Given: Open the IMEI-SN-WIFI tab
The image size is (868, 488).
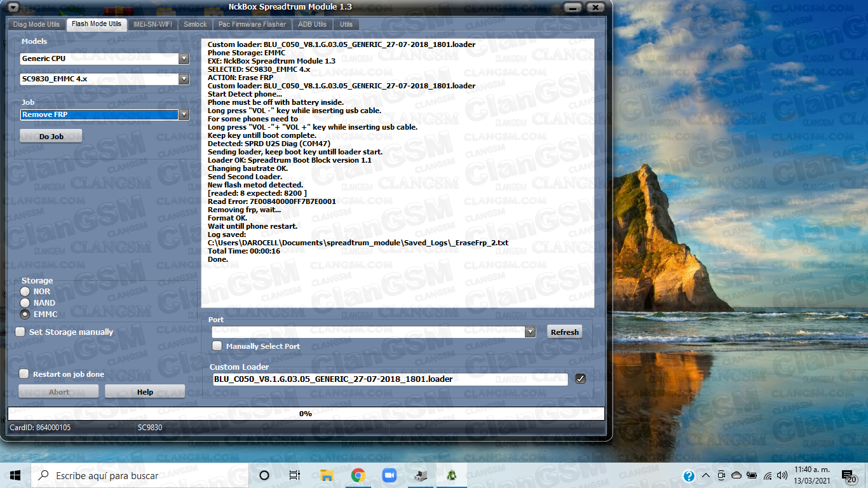Looking at the screenshot, I should pos(152,24).
